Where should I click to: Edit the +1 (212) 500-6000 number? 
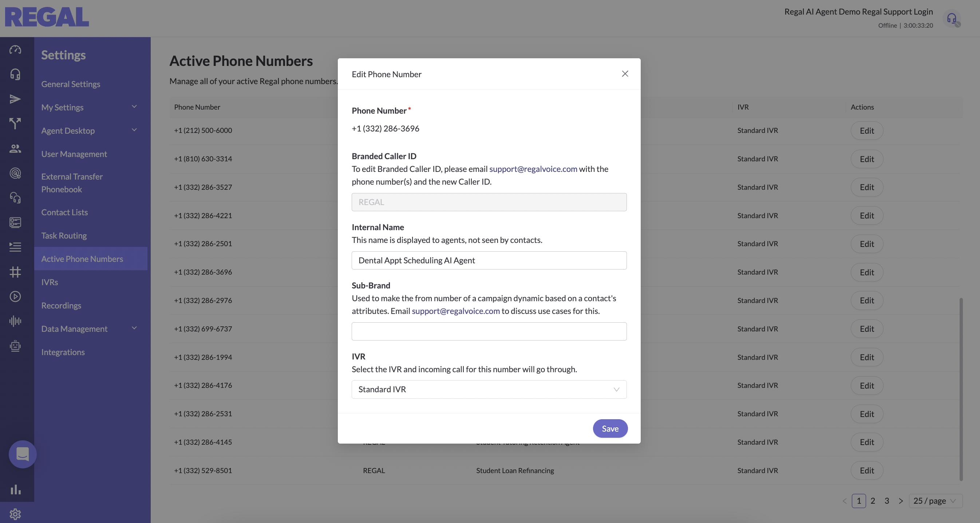coord(867,130)
